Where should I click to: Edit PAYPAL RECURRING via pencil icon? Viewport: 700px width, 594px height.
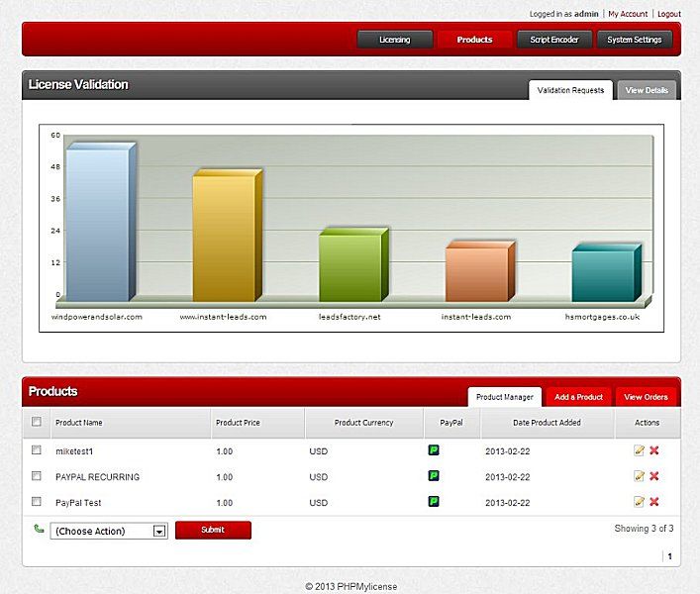click(x=639, y=476)
